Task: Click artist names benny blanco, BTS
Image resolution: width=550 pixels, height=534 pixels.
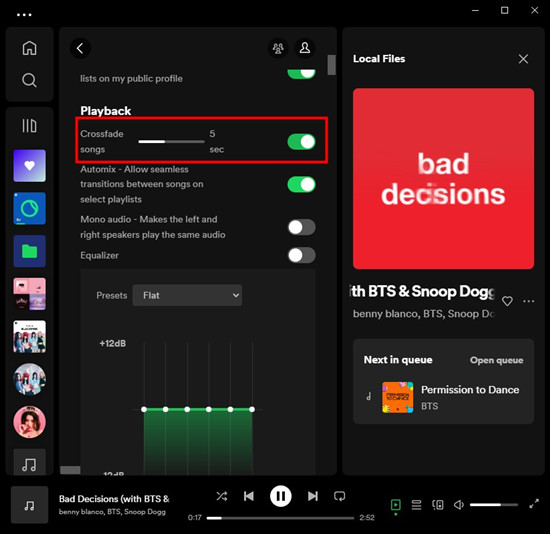Action: (423, 314)
